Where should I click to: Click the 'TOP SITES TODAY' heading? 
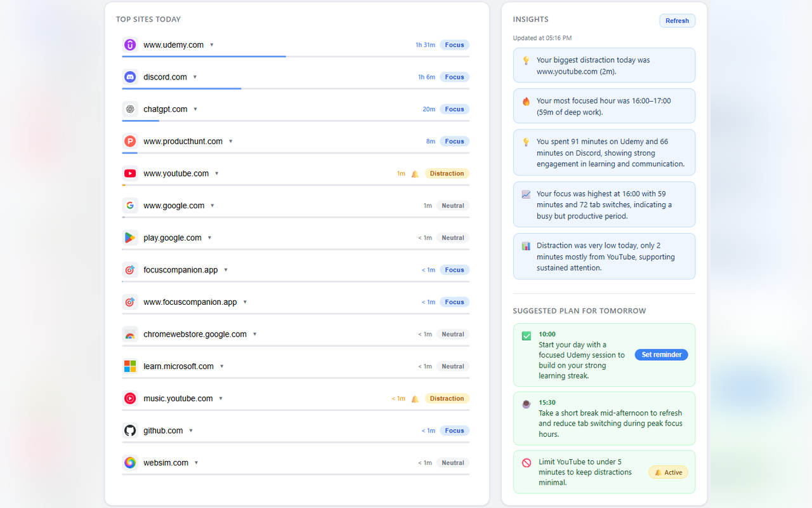148,20
